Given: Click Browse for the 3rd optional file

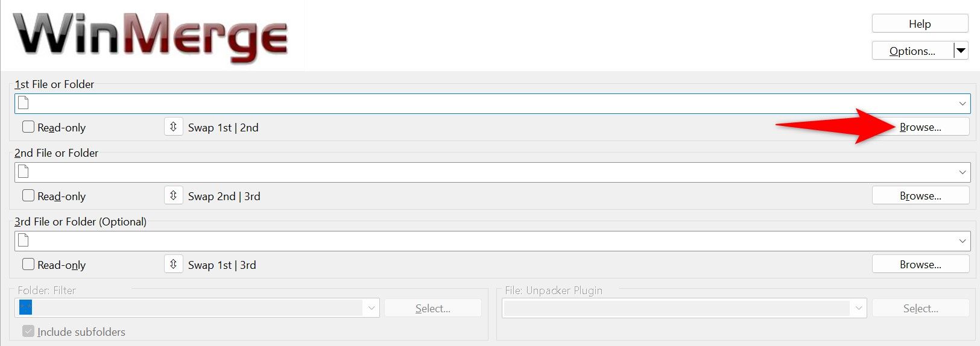Looking at the screenshot, I should (920, 265).
